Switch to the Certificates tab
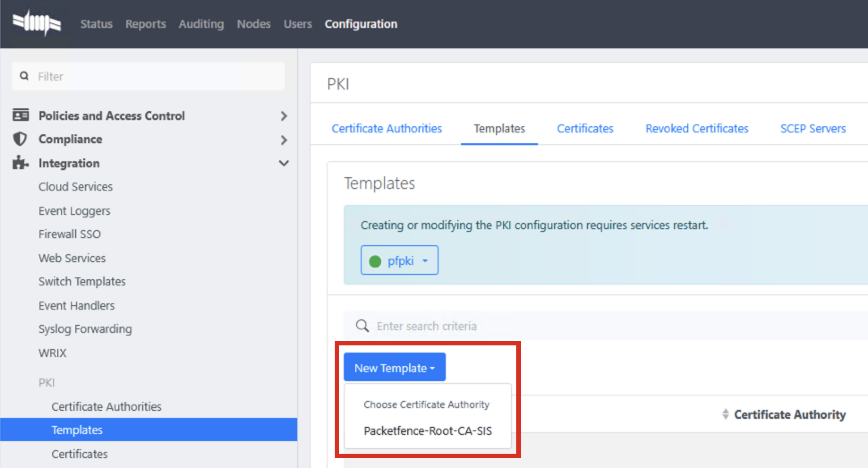This screenshot has height=468, width=868. click(584, 128)
